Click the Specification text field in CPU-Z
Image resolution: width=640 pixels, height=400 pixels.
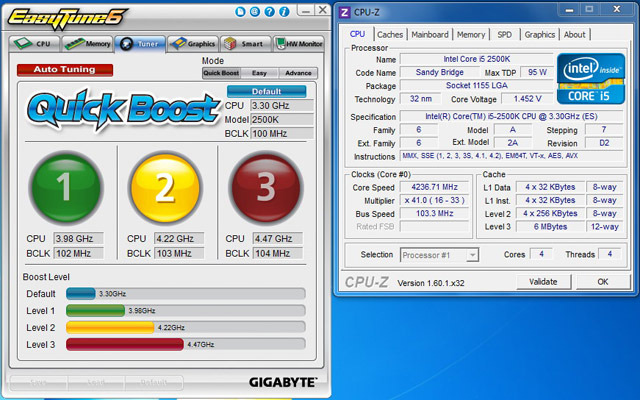pyautogui.click(x=511, y=116)
